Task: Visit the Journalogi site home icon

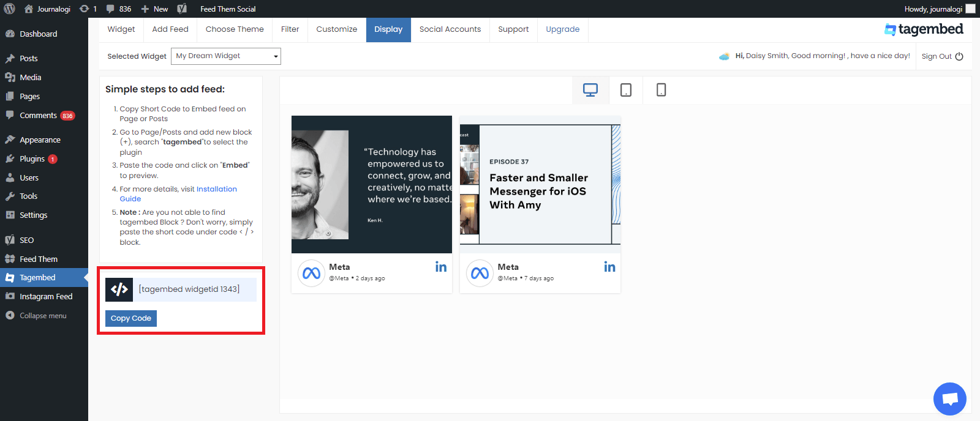Action: click(x=29, y=9)
